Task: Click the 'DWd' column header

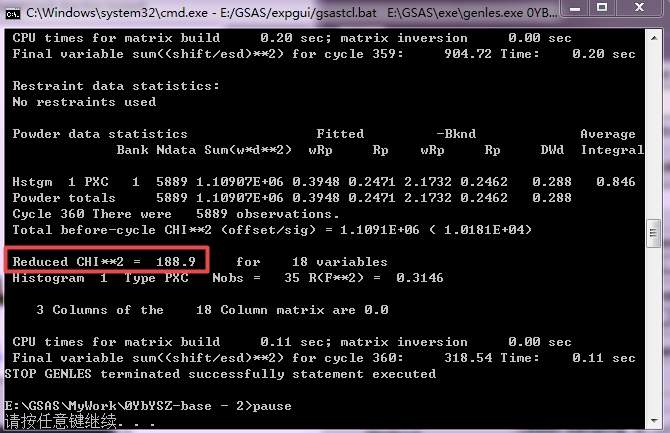Action: [552, 150]
